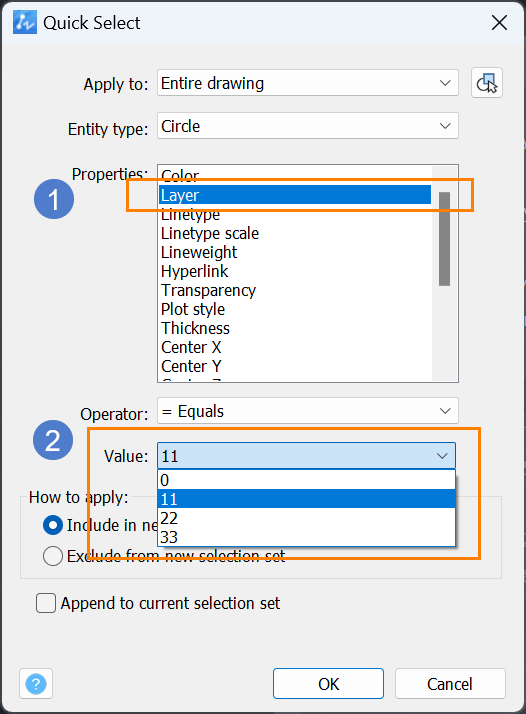Viewport: 526px width, 714px height.
Task: Open the Operator Equals dropdown
Action: click(308, 411)
